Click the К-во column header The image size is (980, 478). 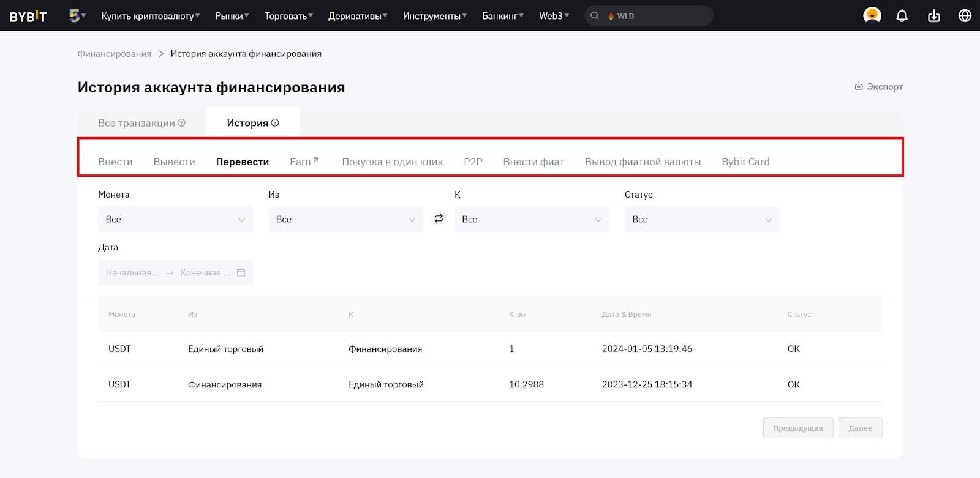point(517,314)
